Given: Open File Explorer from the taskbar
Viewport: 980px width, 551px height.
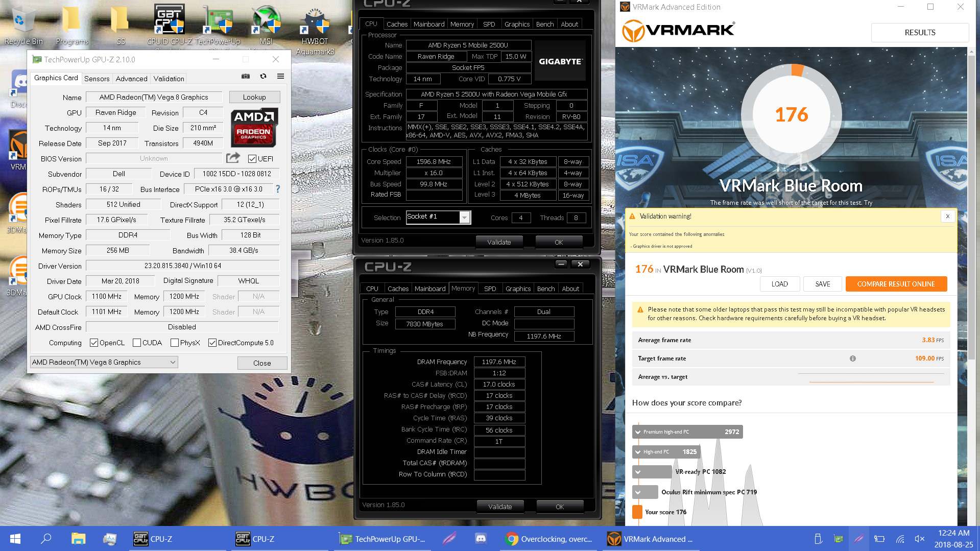Looking at the screenshot, I should coord(78,539).
